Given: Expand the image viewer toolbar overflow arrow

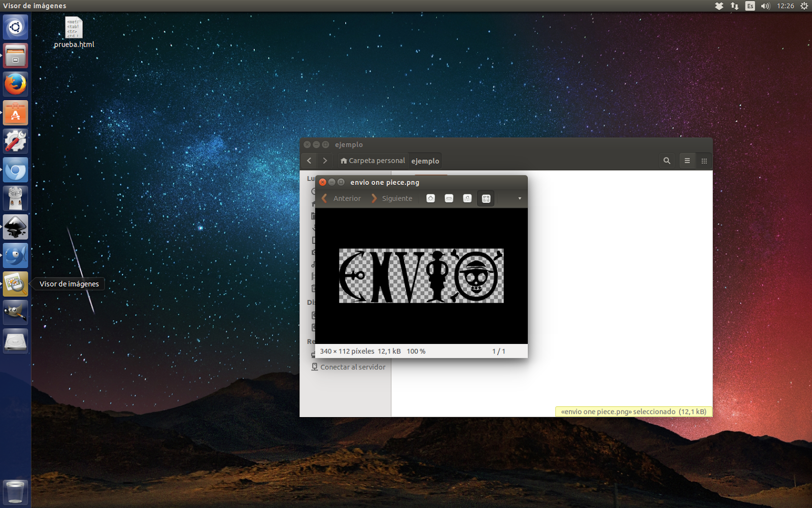Looking at the screenshot, I should point(519,199).
